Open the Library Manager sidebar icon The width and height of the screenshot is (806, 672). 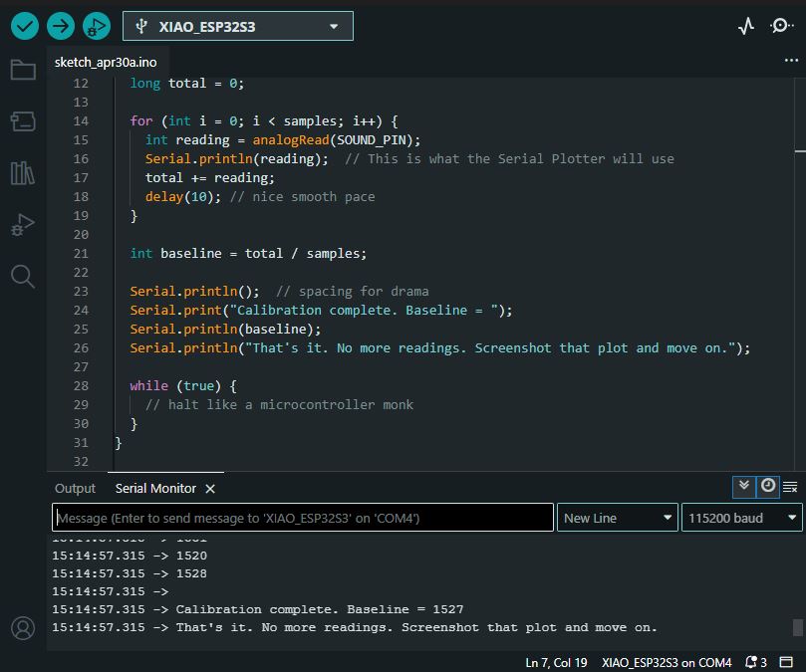point(23,173)
